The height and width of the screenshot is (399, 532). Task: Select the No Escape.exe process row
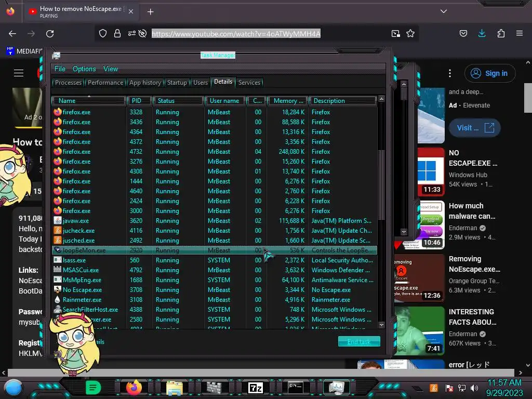[215, 290]
